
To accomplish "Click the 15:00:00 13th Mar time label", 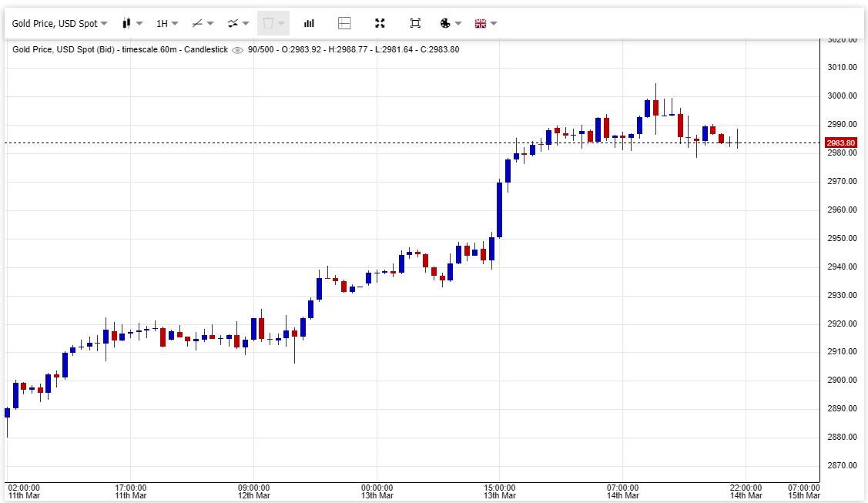I will [500, 491].
